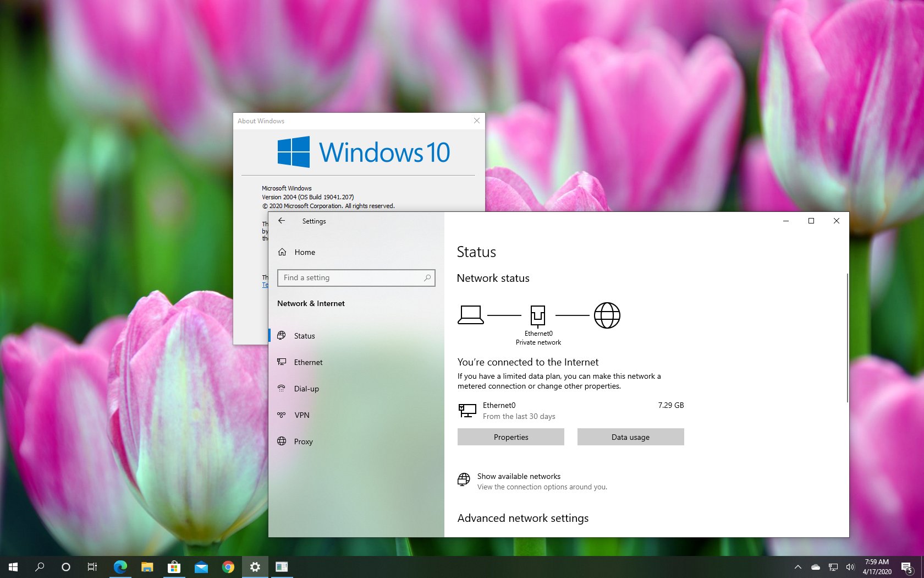This screenshot has height=578, width=924.
Task: Click in the Find a setting search box
Action: point(356,278)
